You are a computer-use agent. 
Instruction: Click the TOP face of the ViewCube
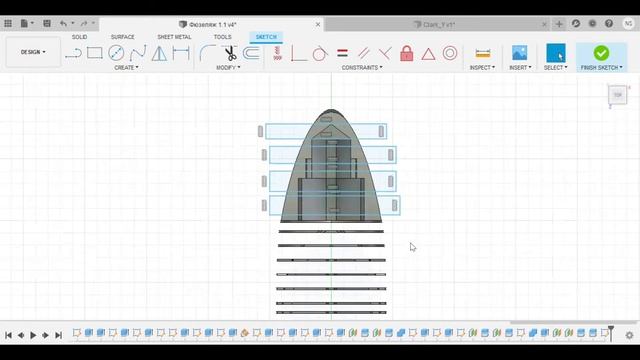tap(618, 95)
